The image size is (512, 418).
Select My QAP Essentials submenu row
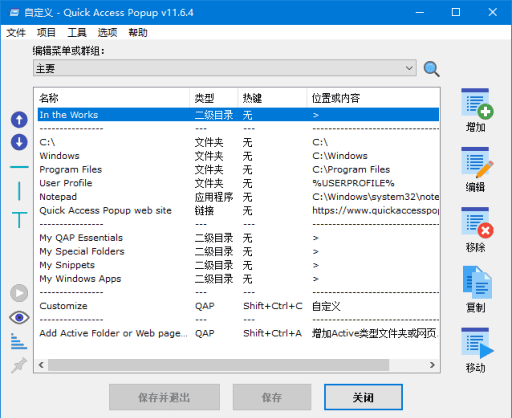pos(238,238)
